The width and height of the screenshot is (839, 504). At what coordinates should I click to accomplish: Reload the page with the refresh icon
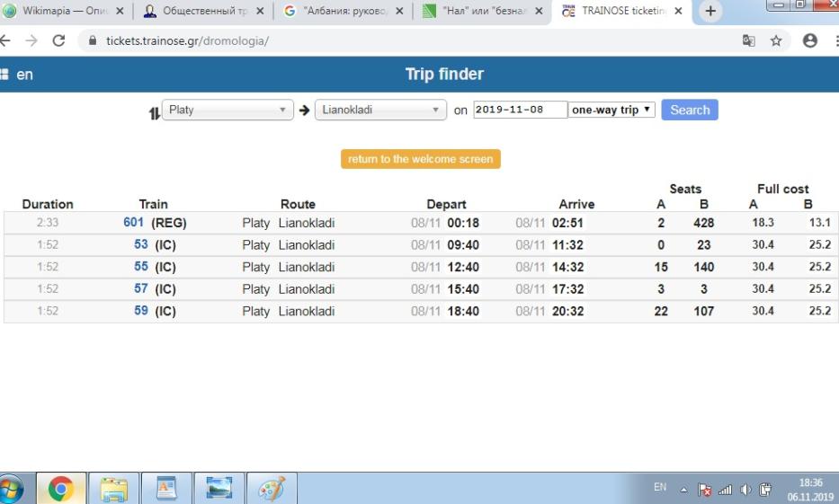(58, 41)
